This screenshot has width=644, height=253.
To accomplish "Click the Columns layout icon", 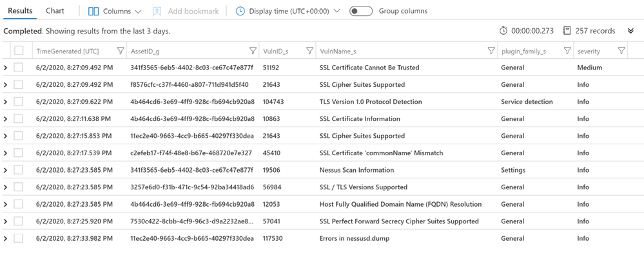I will coord(93,12).
